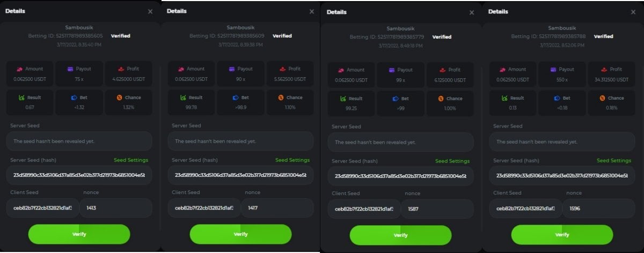This screenshot has width=644, height=253.
Task: Click the Bet icon above >98.9
Action: point(235,98)
